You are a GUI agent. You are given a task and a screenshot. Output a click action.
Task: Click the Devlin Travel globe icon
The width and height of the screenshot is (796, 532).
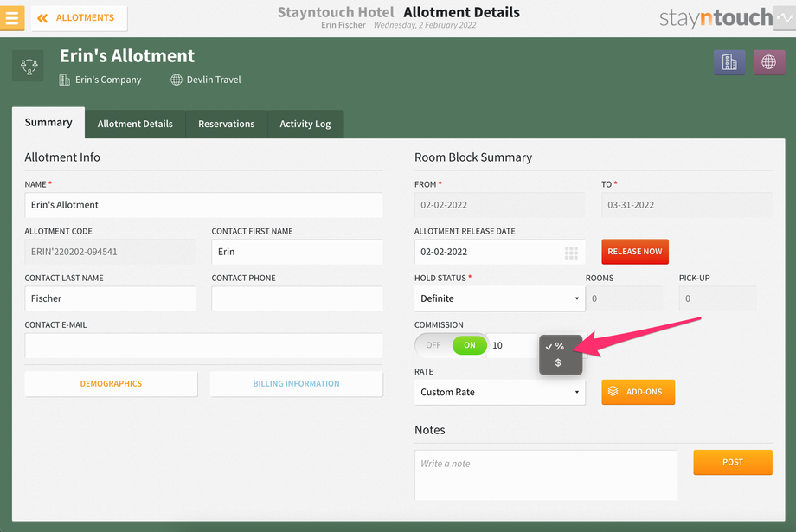177,80
